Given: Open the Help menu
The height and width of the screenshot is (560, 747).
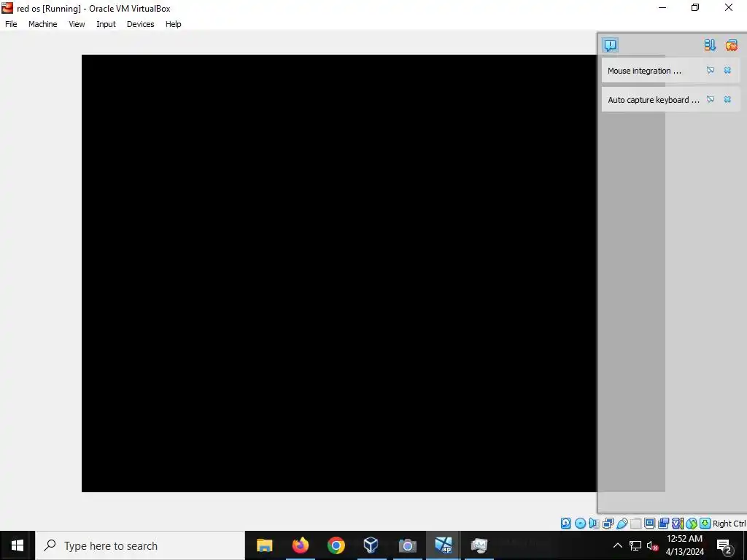Looking at the screenshot, I should coord(174,24).
